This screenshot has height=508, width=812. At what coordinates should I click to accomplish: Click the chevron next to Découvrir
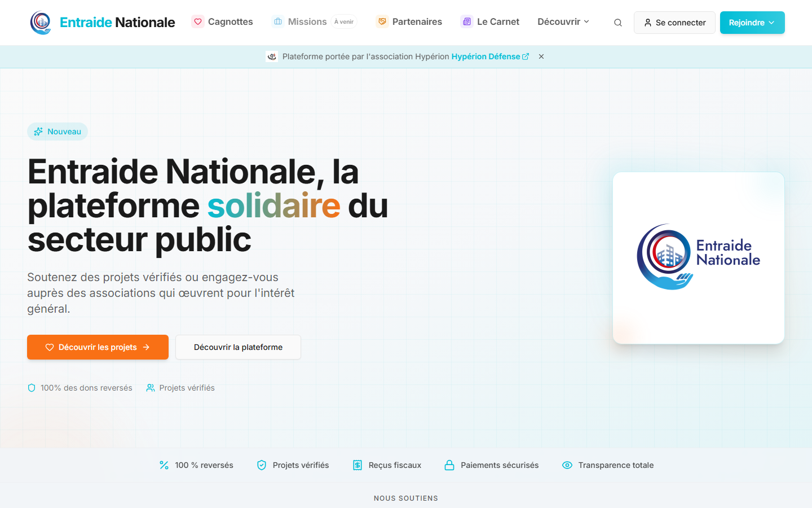pyautogui.click(x=586, y=21)
